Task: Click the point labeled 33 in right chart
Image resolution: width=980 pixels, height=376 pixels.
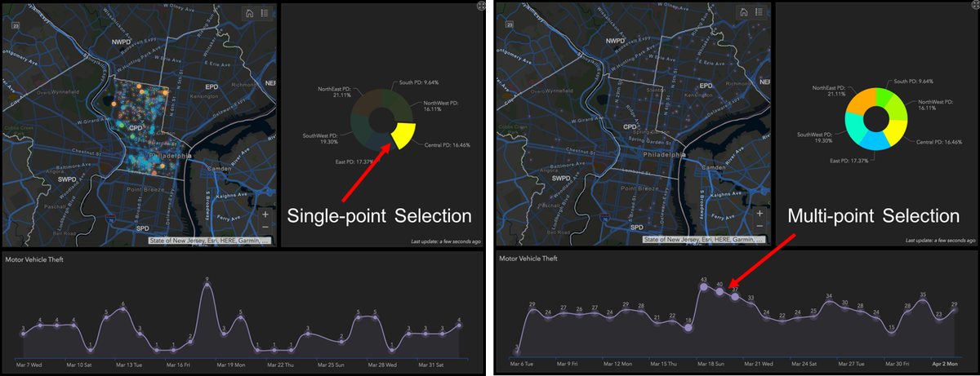Action: click(751, 305)
